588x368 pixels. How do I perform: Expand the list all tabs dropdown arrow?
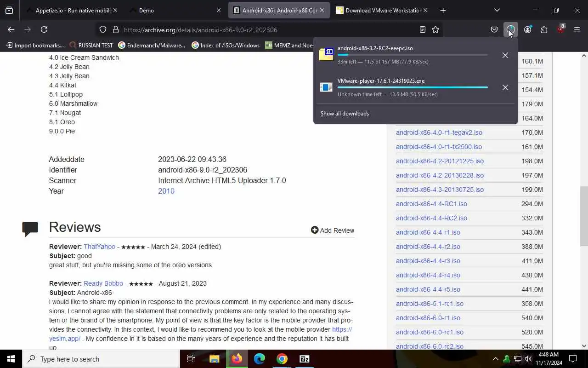click(497, 10)
